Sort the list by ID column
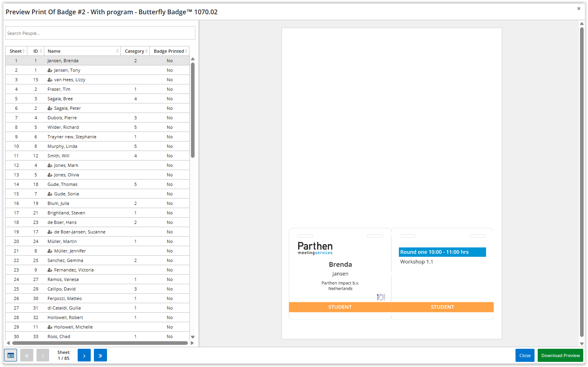The height and width of the screenshot is (367, 588). 36,51
